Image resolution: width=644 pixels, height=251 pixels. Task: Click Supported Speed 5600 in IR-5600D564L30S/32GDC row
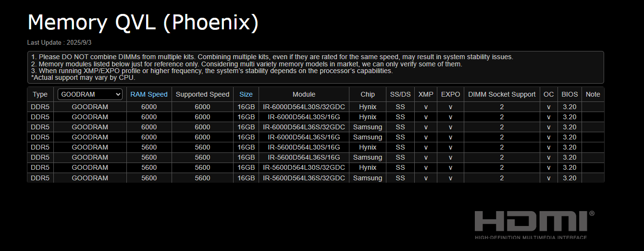coord(202,167)
